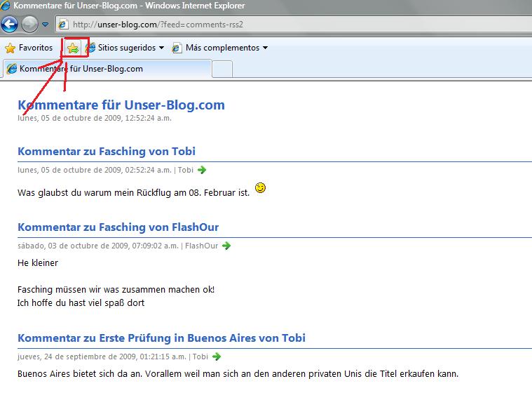Click the URL address field
The width and height of the screenshot is (532, 393).
(280, 25)
